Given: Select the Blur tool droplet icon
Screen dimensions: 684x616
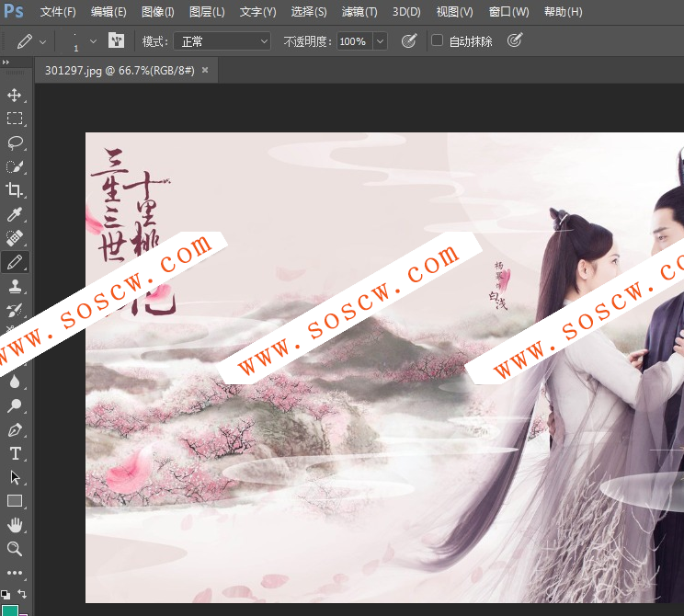Looking at the screenshot, I should [15, 382].
